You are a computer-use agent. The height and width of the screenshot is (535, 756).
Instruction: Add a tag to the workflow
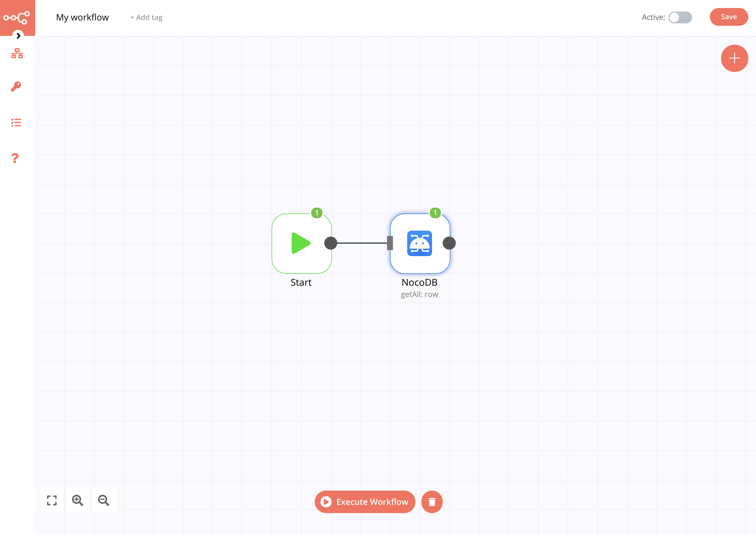pyautogui.click(x=146, y=17)
